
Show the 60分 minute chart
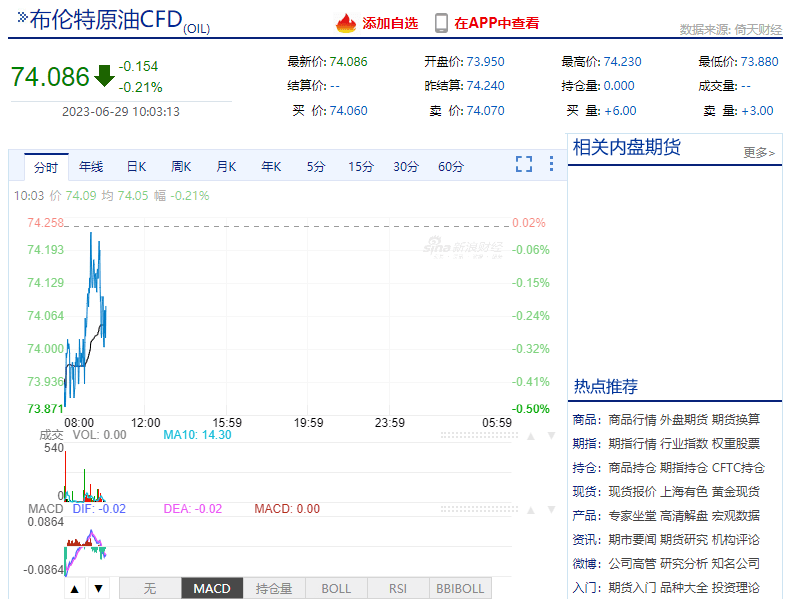click(451, 167)
